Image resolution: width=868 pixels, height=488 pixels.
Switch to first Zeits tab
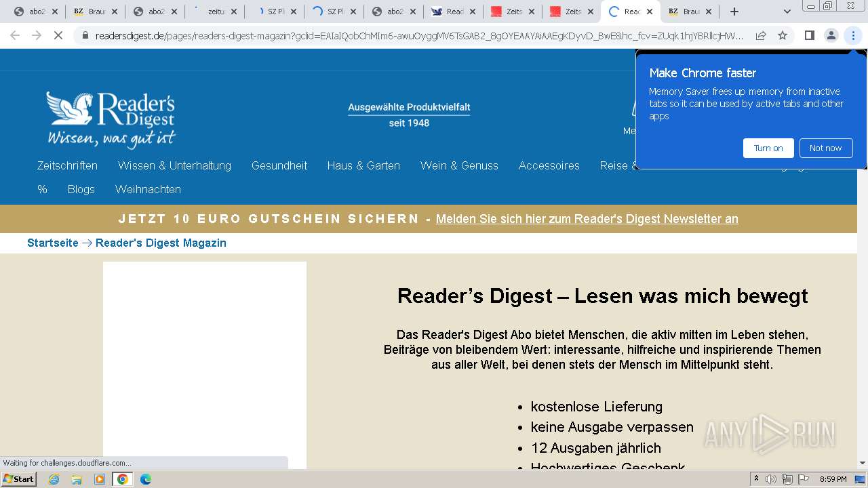513,12
